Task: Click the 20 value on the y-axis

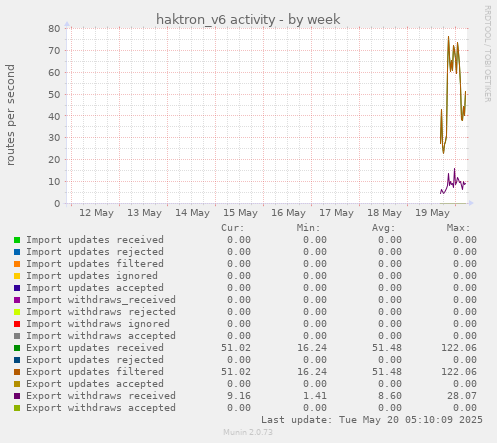Action: (x=54, y=160)
